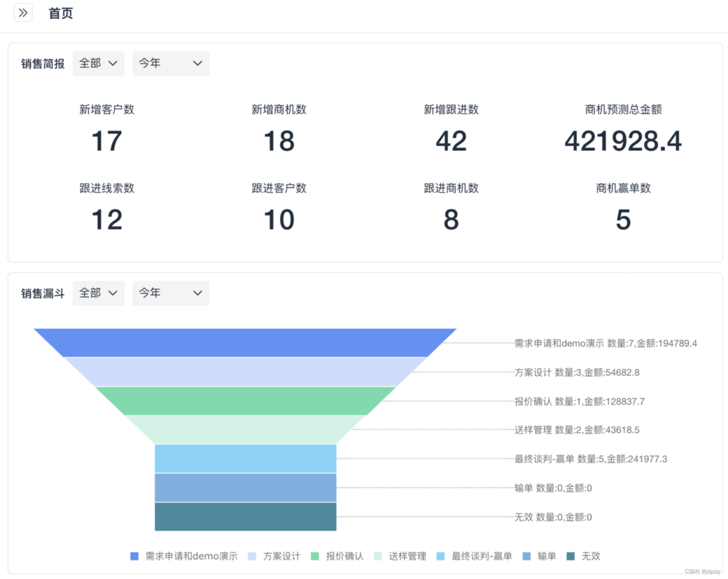Toggle 最终谈判-赢单 legend swatch
Viewport: 728px width, 579px height.
pyautogui.click(x=441, y=556)
